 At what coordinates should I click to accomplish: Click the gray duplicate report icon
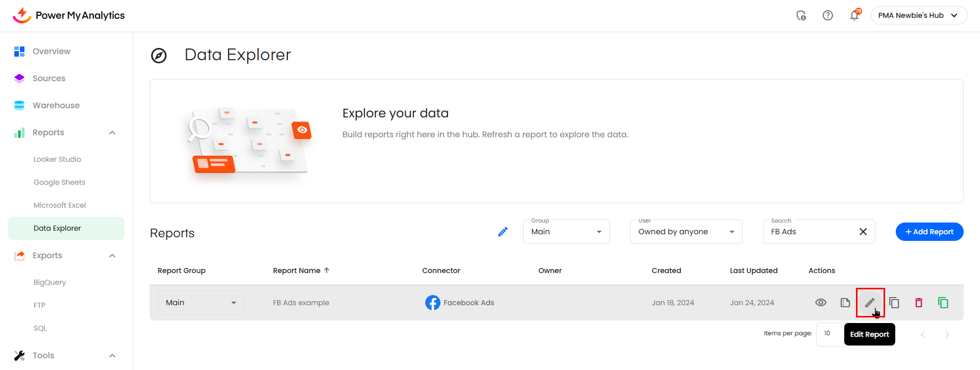pos(894,303)
